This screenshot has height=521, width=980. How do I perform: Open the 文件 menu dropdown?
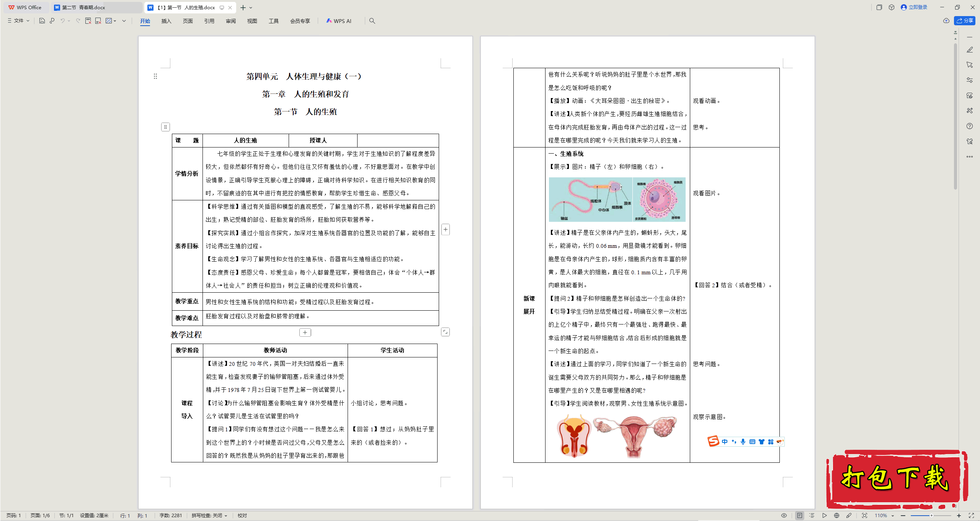click(18, 21)
